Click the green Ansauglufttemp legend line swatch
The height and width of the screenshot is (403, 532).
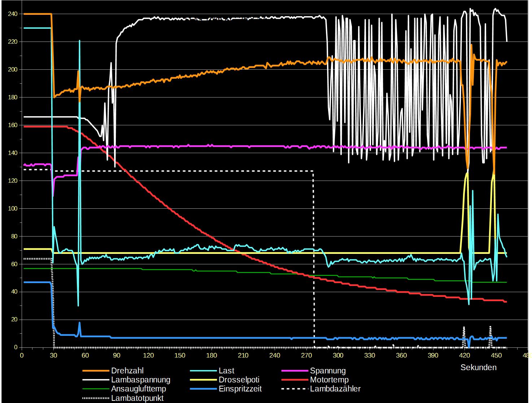tap(95, 389)
